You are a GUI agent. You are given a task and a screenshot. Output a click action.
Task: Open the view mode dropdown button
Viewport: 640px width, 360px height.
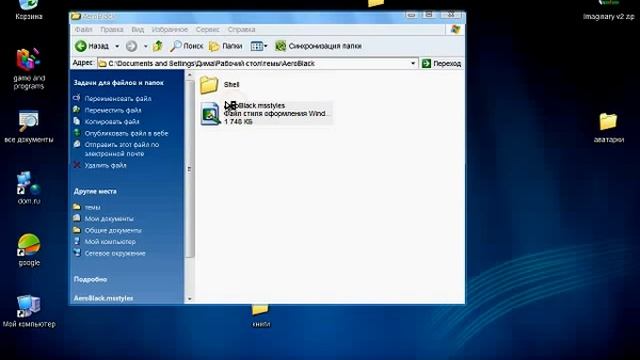[259, 46]
